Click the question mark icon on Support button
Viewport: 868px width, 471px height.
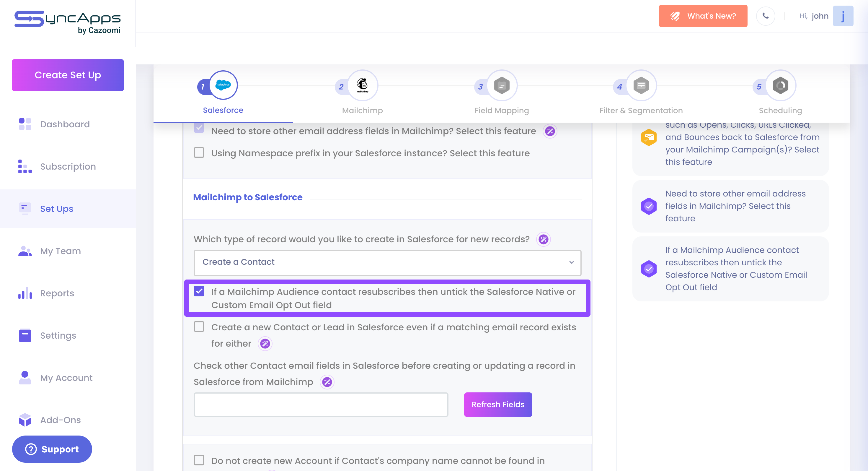(31, 449)
